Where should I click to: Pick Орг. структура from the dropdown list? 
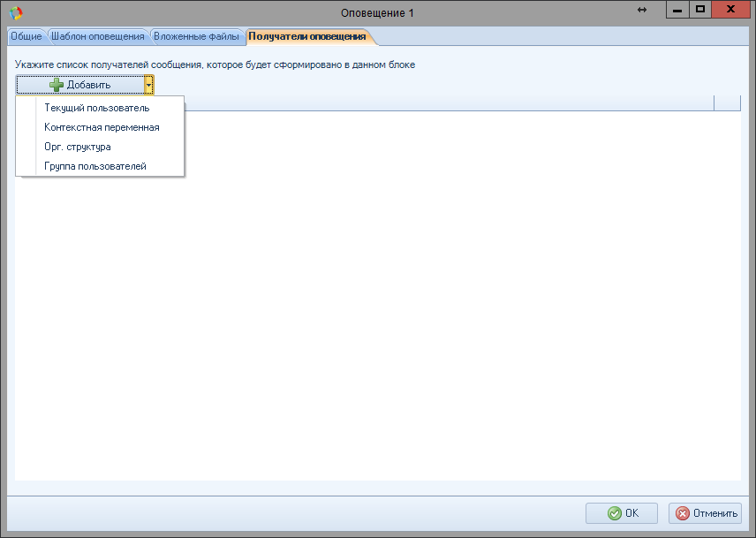(x=78, y=147)
